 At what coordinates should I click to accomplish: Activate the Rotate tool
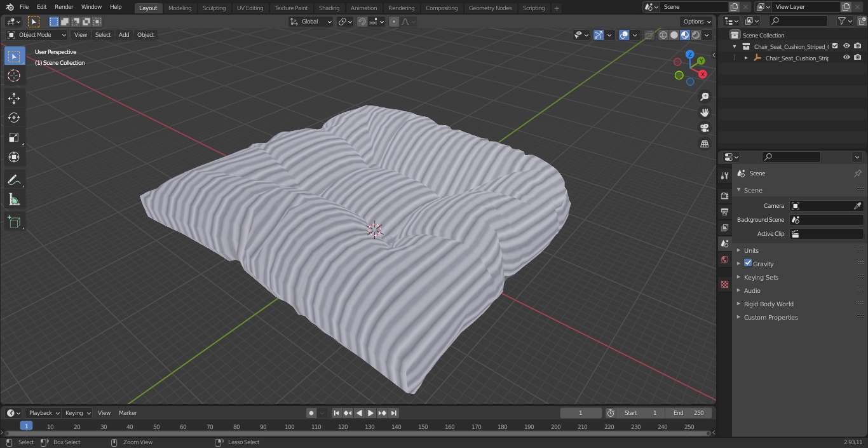pyautogui.click(x=14, y=118)
